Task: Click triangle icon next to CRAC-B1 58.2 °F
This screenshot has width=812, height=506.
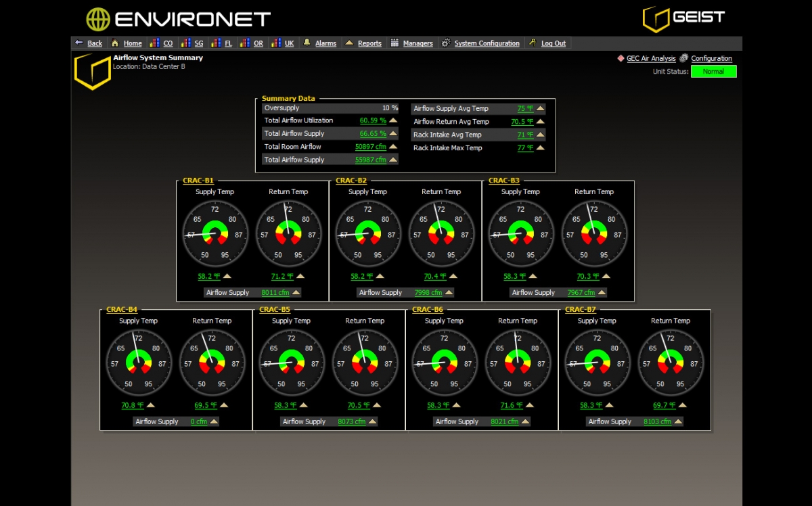Action: [227, 276]
